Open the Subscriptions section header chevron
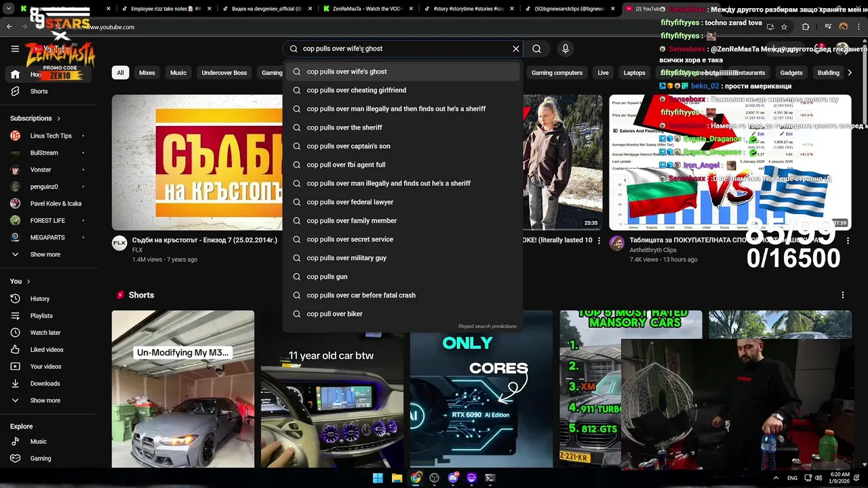The image size is (868, 488). [59, 119]
